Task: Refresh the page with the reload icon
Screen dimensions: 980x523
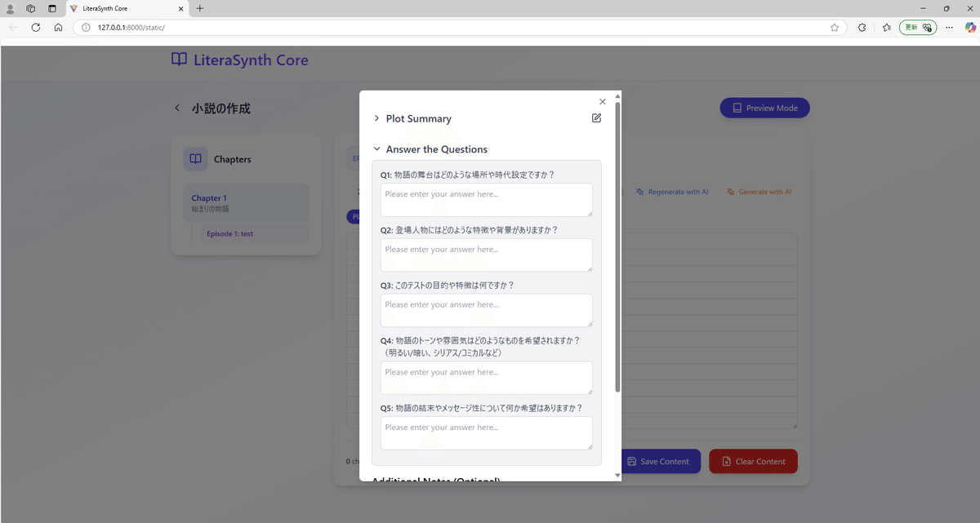Action: (x=35, y=27)
